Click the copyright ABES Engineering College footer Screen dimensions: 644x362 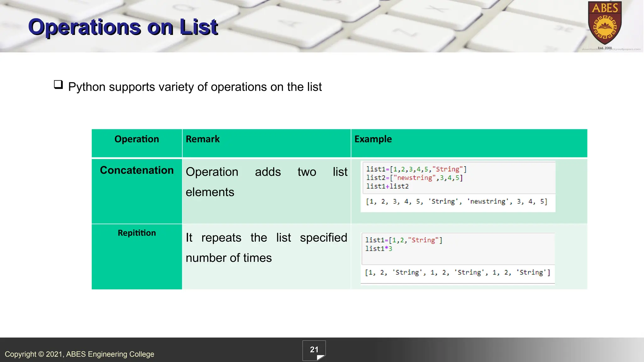pos(80,354)
